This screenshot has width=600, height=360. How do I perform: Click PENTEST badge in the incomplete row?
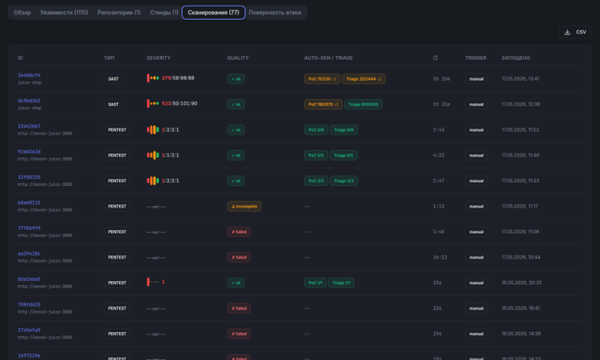[117, 206]
